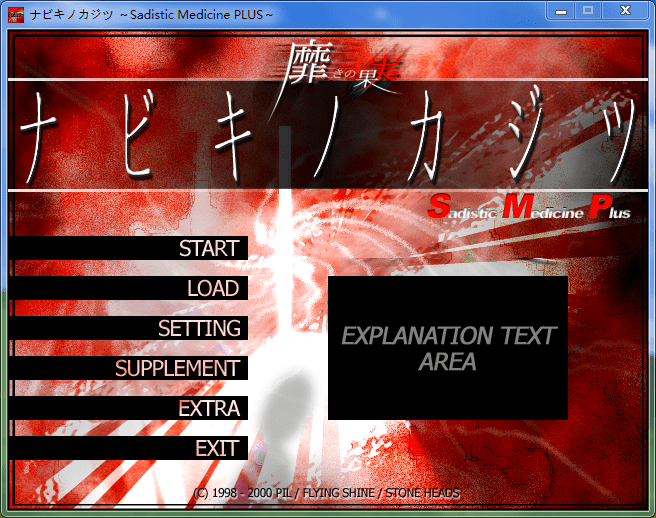Click the red M in Medicine
Image resolution: width=656 pixels, height=518 pixels.
point(518,207)
